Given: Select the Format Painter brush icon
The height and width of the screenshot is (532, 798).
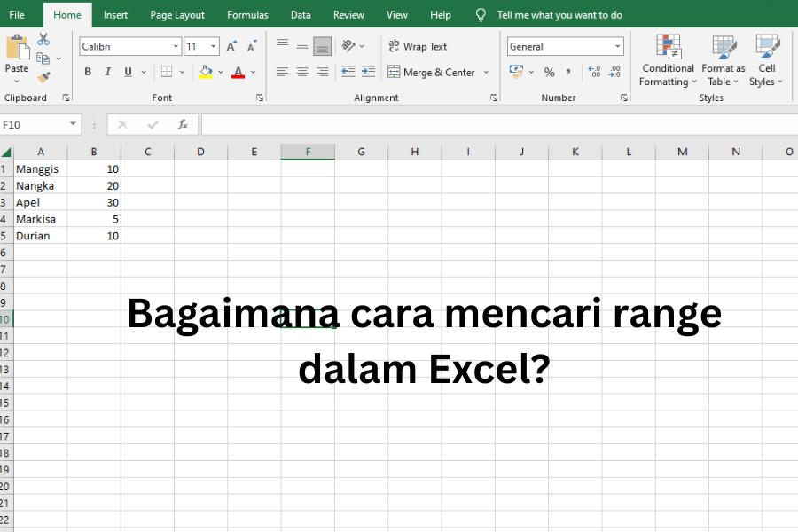Looking at the screenshot, I should pyautogui.click(x=43, y=77).
